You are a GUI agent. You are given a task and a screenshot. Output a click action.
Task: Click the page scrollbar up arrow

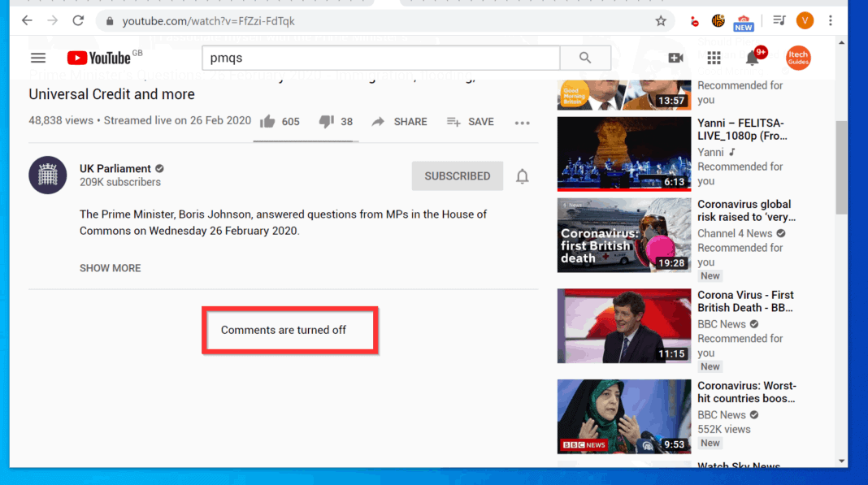pos(841,42)
